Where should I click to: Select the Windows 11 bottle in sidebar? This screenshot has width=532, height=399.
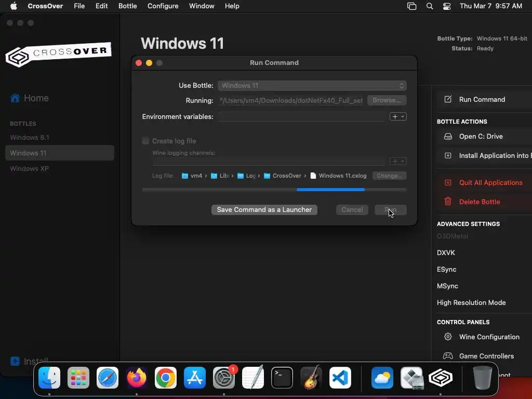(x=59, y=153)
